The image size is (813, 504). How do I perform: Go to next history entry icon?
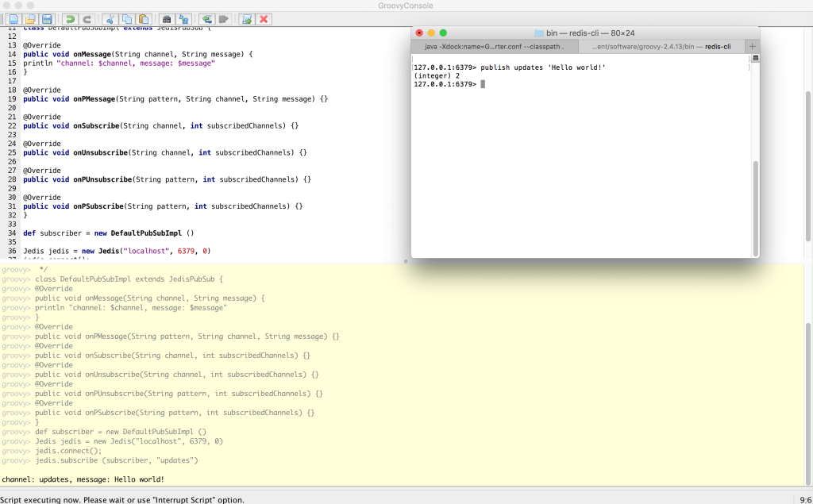click(223, 19)
